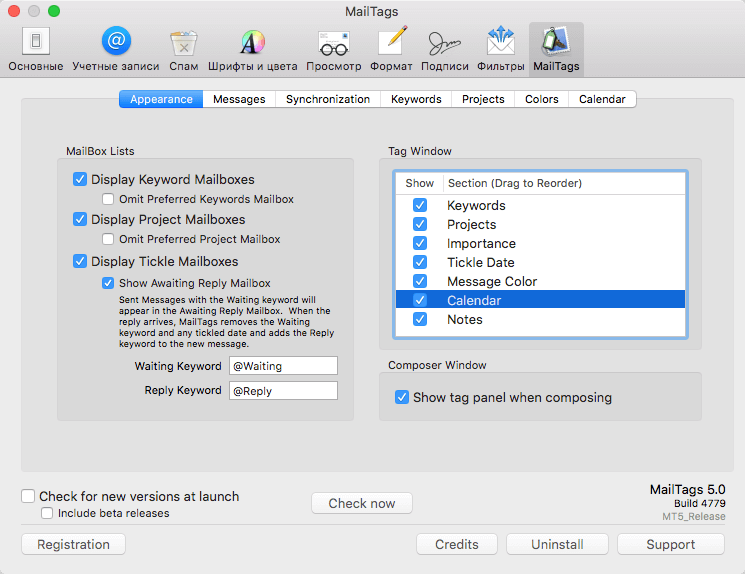Viewport: 745px width, 574px height.
Task: Select the Tickle Date row
Action: click(x=540, y=262)
